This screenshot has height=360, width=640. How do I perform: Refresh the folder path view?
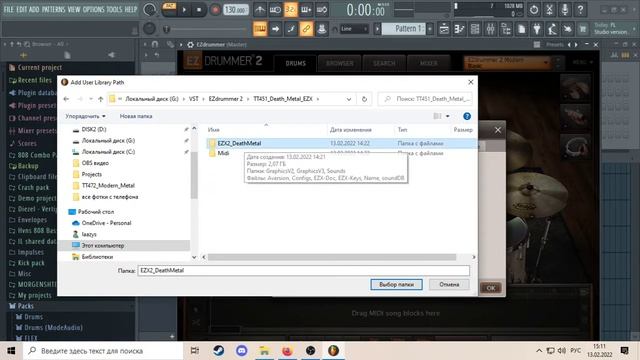pos(364,99)
